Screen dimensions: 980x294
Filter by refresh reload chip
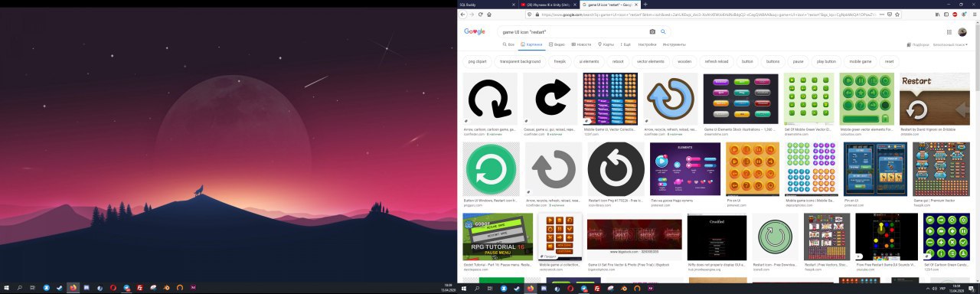click(x=717, y=61)
